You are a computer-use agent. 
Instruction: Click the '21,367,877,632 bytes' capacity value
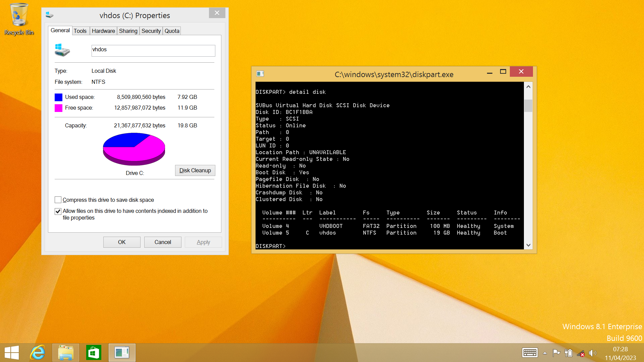pyautogui.click(x=140, y=125)
